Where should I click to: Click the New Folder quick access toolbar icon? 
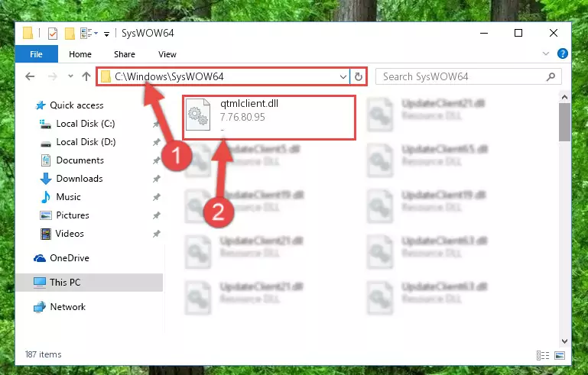coord(70,34)
